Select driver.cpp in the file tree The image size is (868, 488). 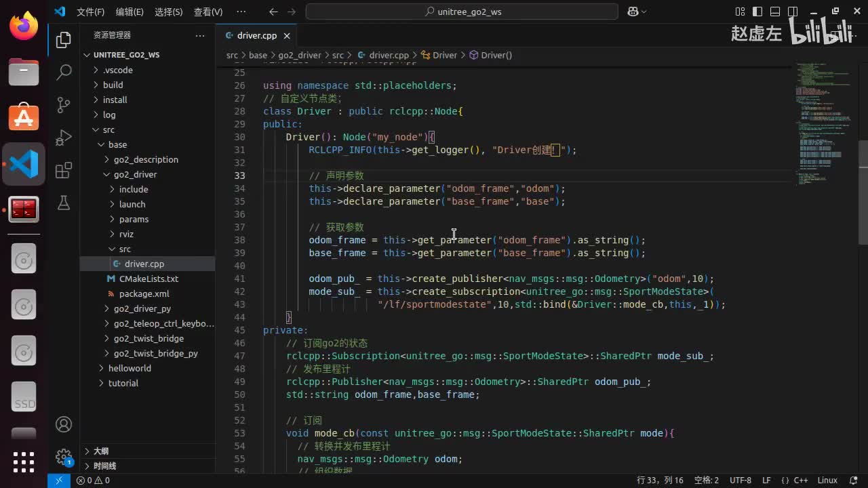pyautogui.click(x=148, y=264)
